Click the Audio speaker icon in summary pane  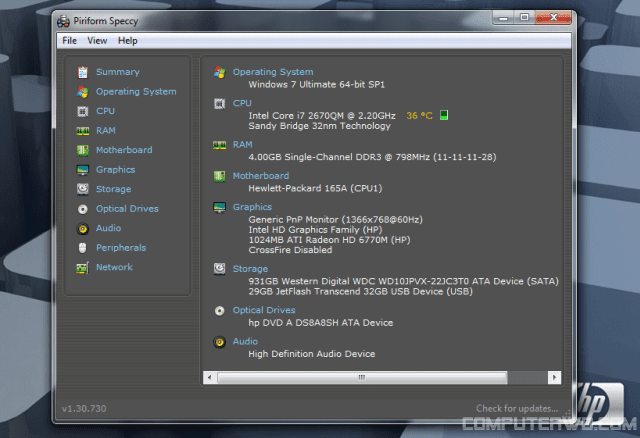pyautogui.click(x=220, y=342)
